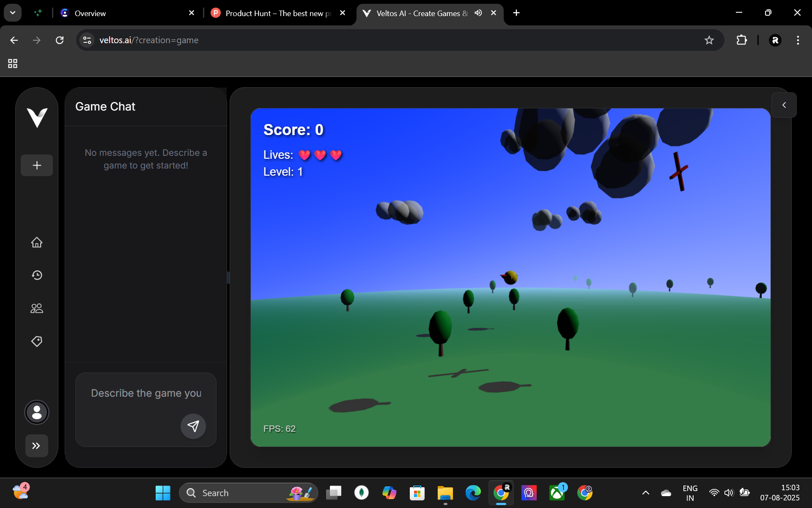Mute the Veltos AI tab audio

point(478,13)
